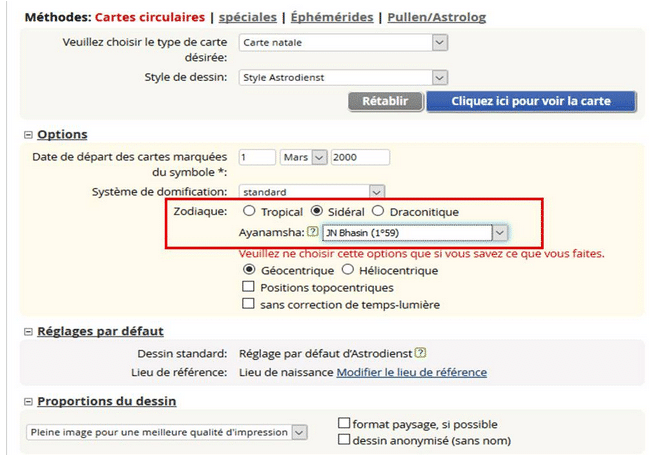Check format paysage, si possible
Image resolution: width=667 pixels, height=458 pixels.
[344, 423]
